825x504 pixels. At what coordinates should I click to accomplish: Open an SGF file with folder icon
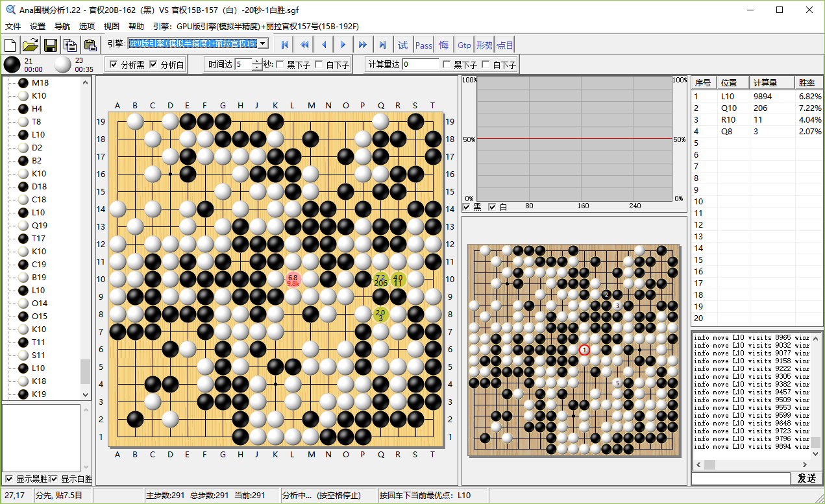click(x=30, y=45)
